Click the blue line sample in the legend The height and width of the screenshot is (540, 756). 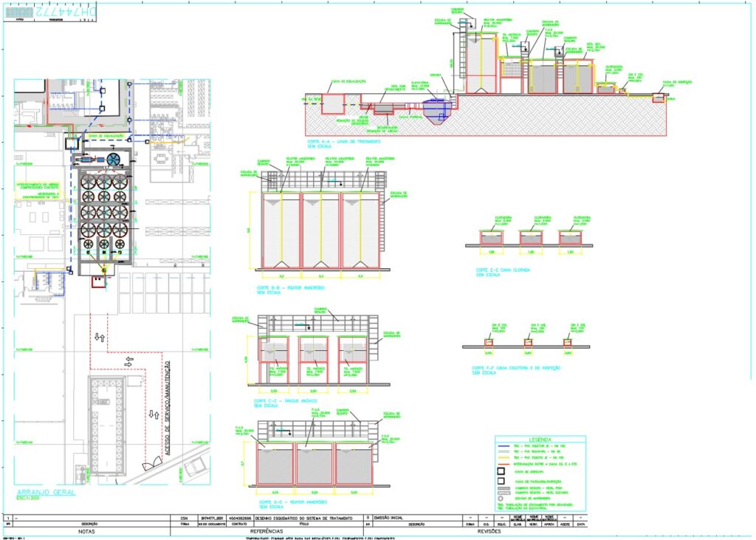click(x=504, y=446)
